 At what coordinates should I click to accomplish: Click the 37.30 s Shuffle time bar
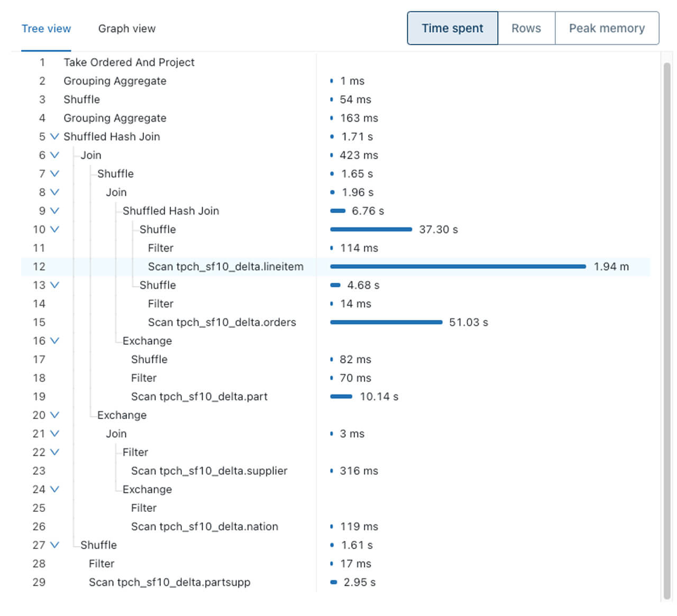(x=371, y=229)
